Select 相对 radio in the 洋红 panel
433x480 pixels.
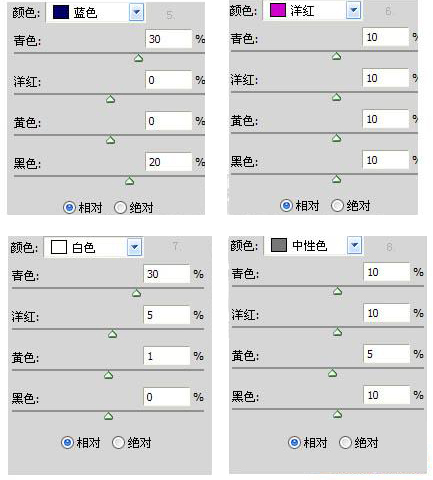coord(286,206)
